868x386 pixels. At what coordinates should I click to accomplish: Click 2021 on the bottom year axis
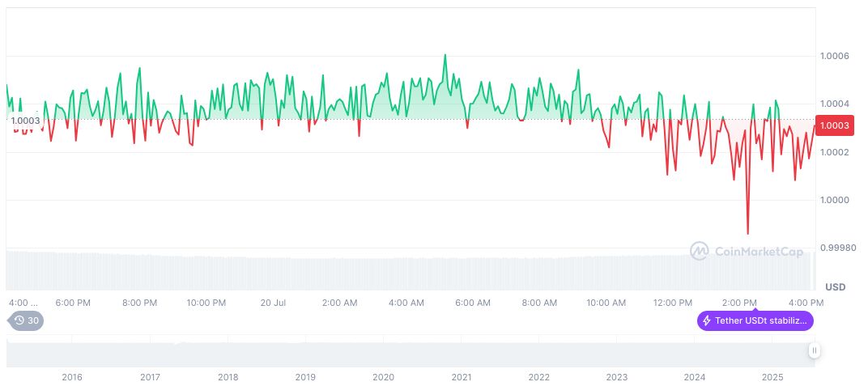tap(462, 377)
